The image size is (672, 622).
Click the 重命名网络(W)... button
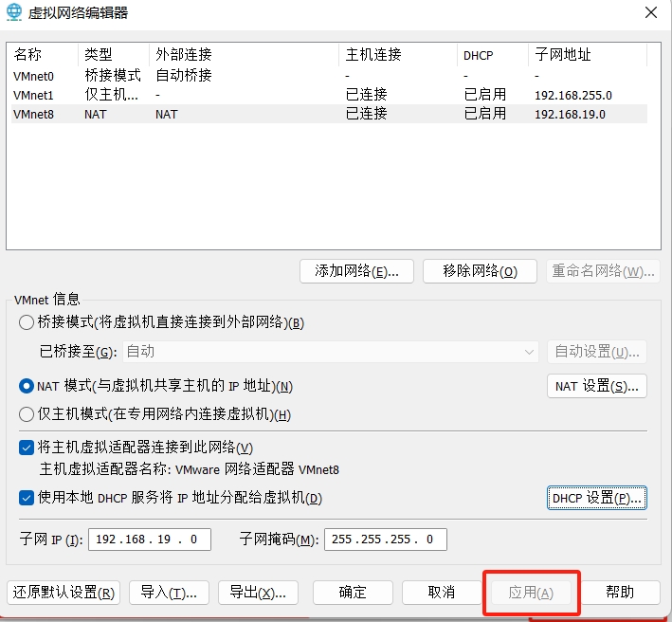603,271
